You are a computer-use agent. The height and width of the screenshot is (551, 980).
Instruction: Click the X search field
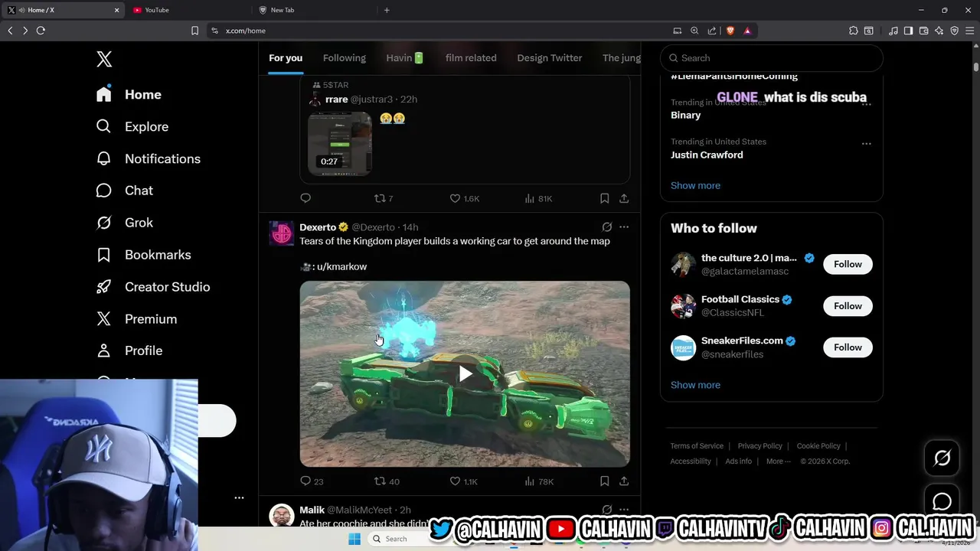[772, 58]
